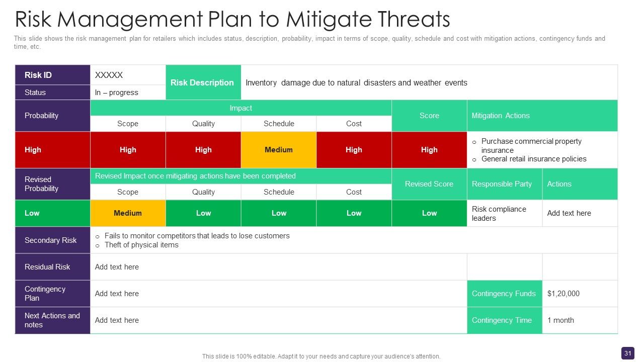Click the Mitigation Actions header

(542, 116)
